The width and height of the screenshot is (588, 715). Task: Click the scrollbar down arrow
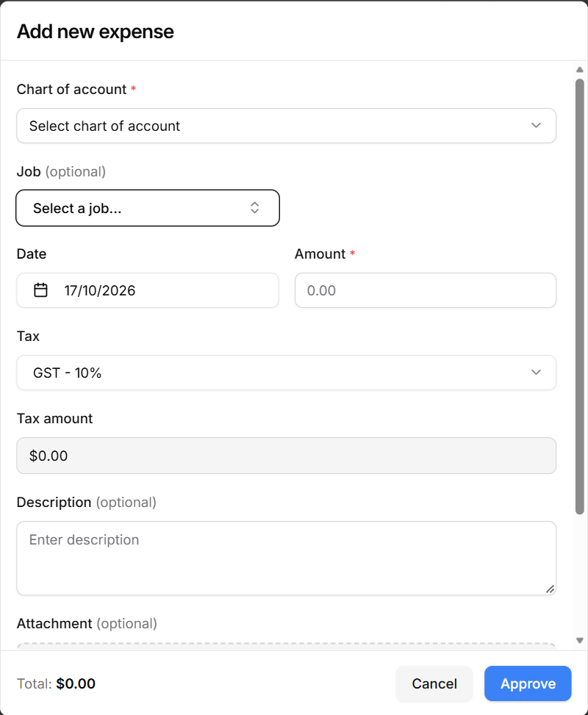click(x=580, y=640)
